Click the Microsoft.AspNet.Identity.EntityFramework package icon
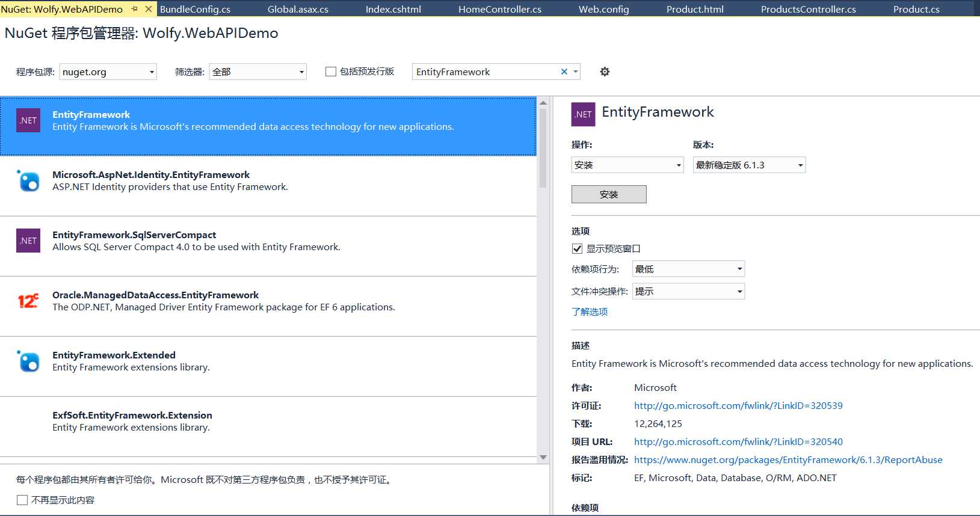 point(28,180)
